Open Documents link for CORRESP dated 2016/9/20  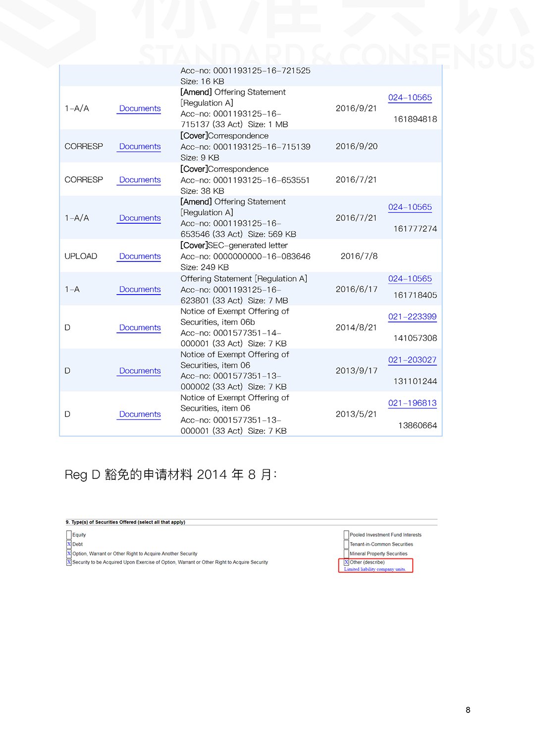140,147
